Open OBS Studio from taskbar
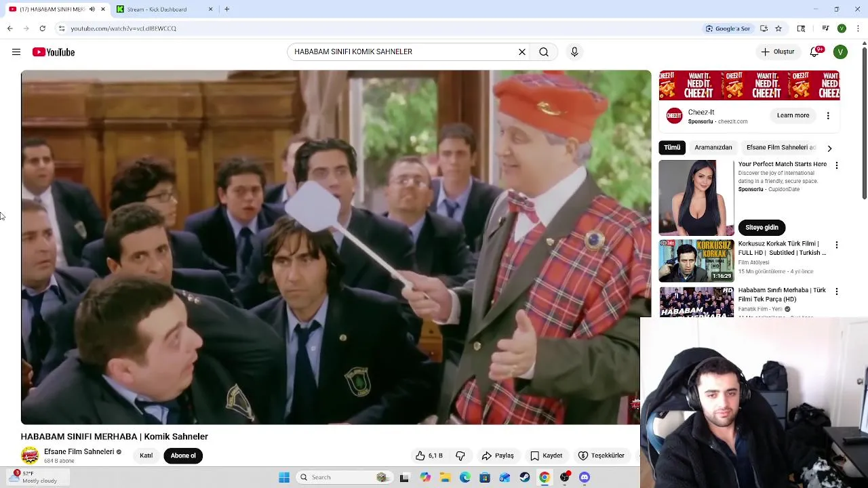Image resolution: width=868 pixels, height=488 pixels. pyautogui.click(x=564, y=477)
